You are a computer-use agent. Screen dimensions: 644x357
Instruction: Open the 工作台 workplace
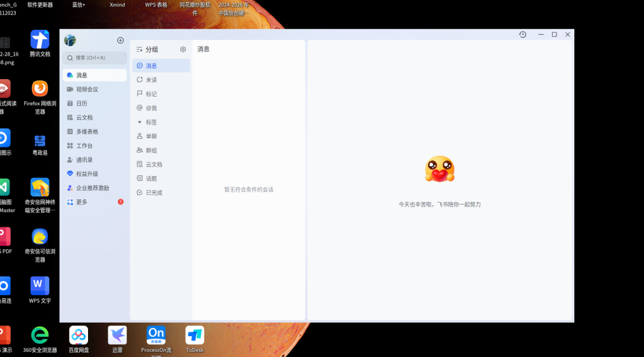click(84, 146)
